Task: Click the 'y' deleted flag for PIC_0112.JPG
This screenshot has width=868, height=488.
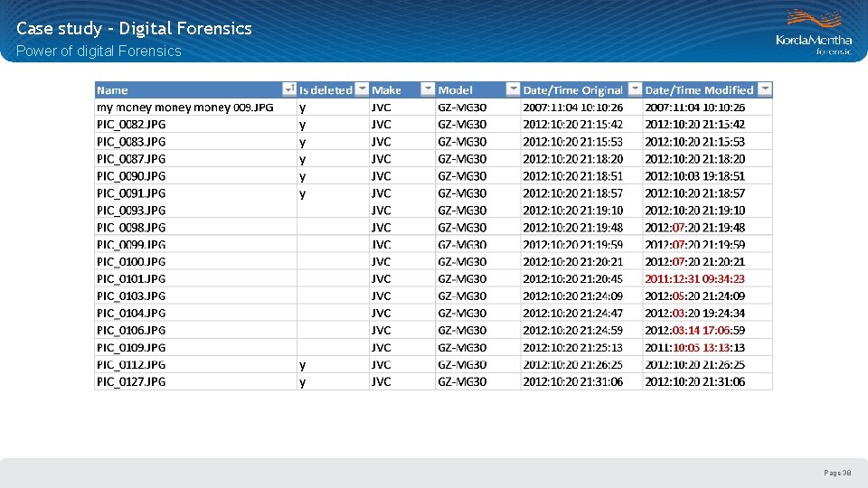Action: pyautogui.click(x=302, y=365)
